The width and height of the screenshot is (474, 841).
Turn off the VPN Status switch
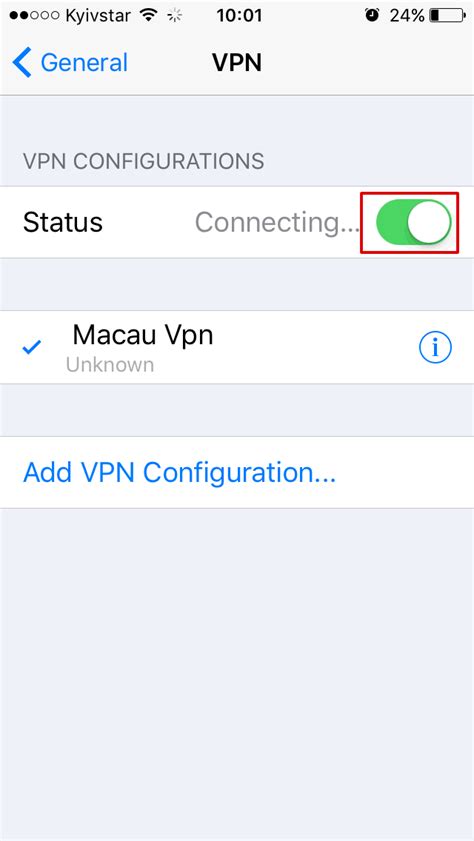click(413, 222)
